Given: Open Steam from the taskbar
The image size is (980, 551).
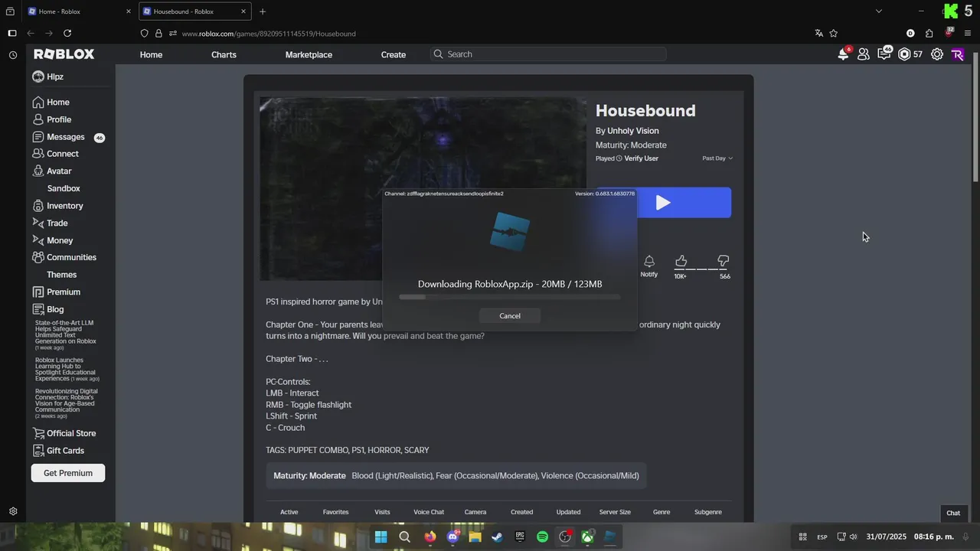Looking at the screenshot, I should tap(497, 537).
